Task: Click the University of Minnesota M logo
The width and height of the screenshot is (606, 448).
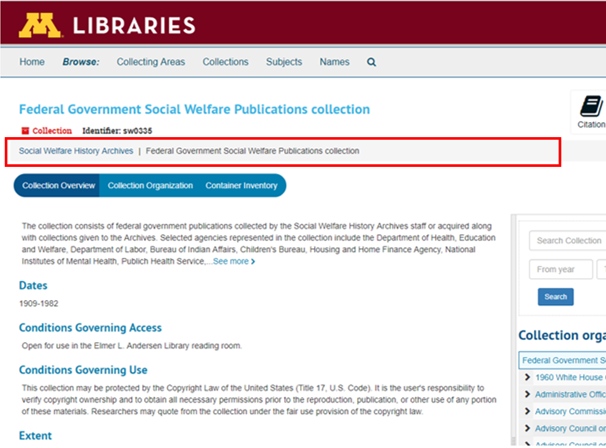Action: pyautogui.click(x=40, y=26)
